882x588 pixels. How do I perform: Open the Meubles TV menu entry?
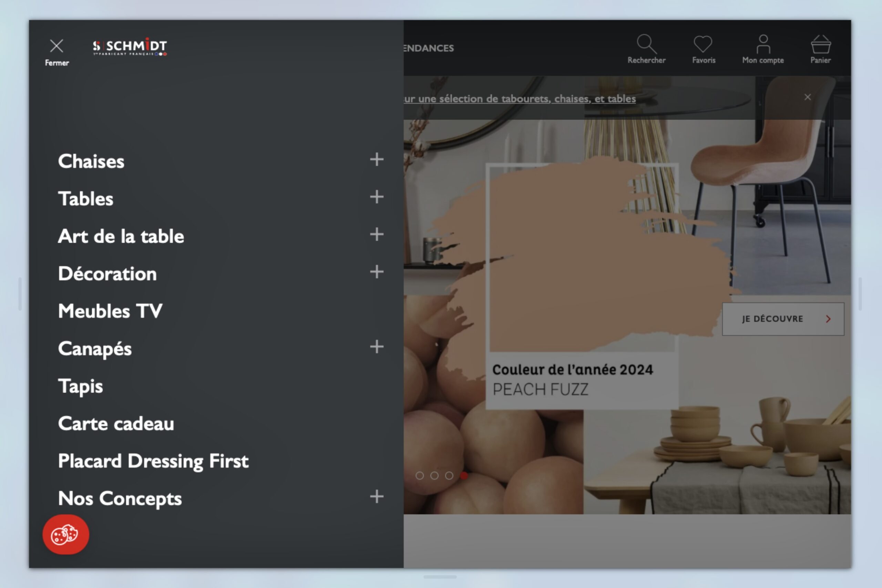pyautogui.click(x=110, y=310)
